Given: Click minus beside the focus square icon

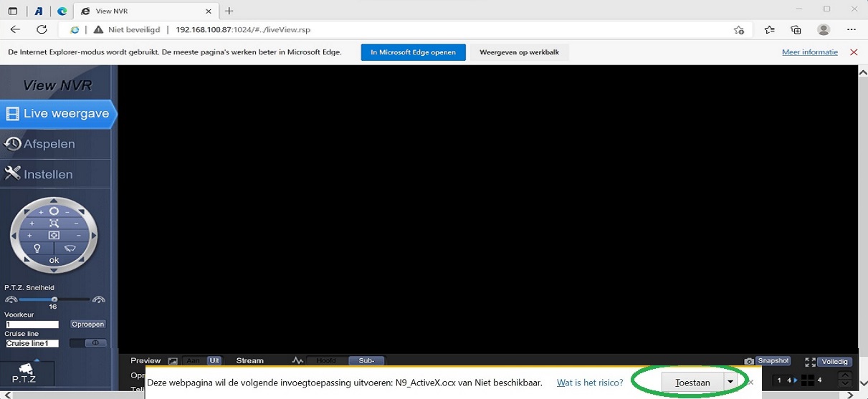Looking at the screenshot, I should tap(79, 235).
